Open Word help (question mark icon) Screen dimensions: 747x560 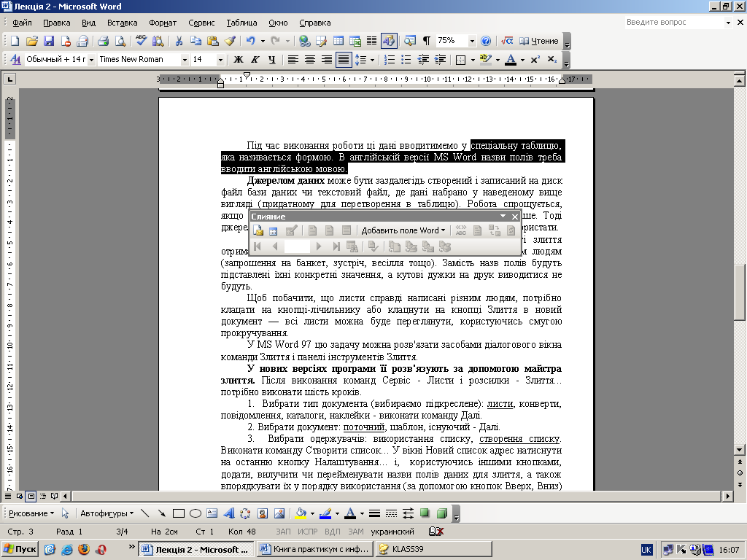[485, 41]
